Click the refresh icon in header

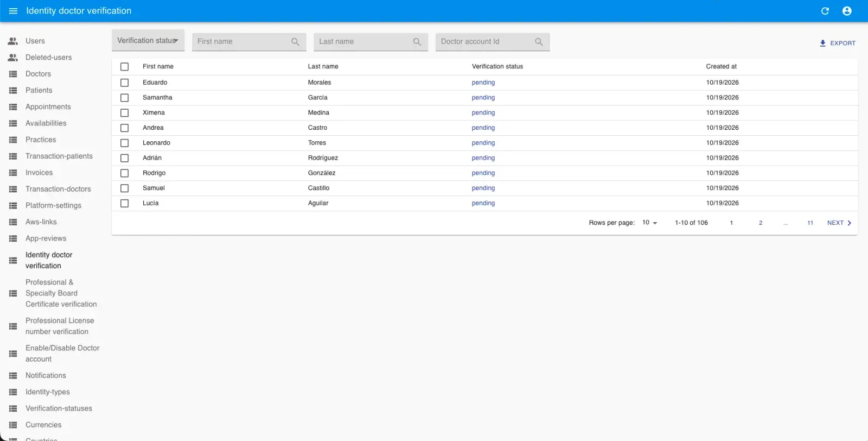tap(825, 11)
